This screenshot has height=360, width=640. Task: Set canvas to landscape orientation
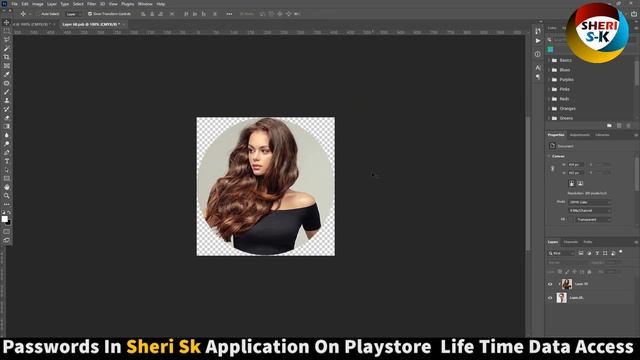tap(580, 184)
